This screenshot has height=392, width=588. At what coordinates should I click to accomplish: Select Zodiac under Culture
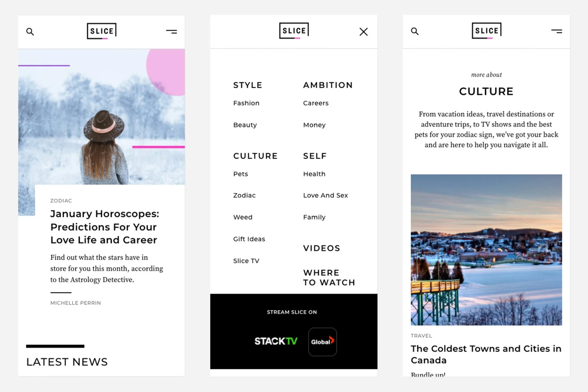point(244,196)
